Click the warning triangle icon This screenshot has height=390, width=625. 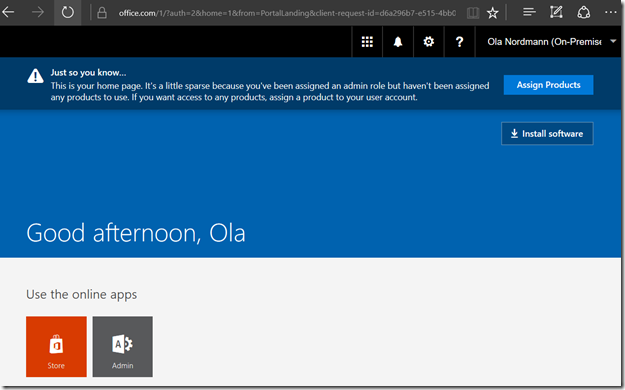click(x=35, y=76)
